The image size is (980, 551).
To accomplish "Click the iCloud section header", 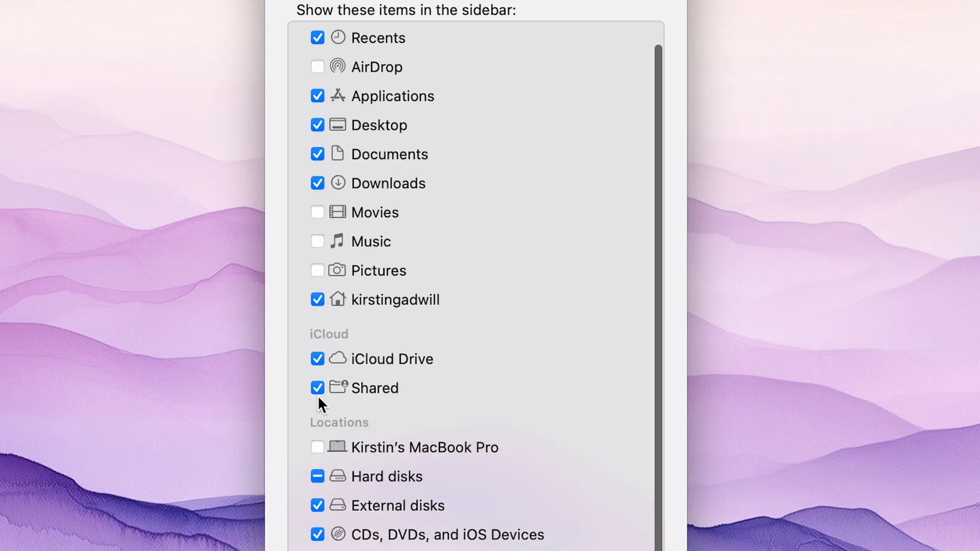I will click(329, 334).
